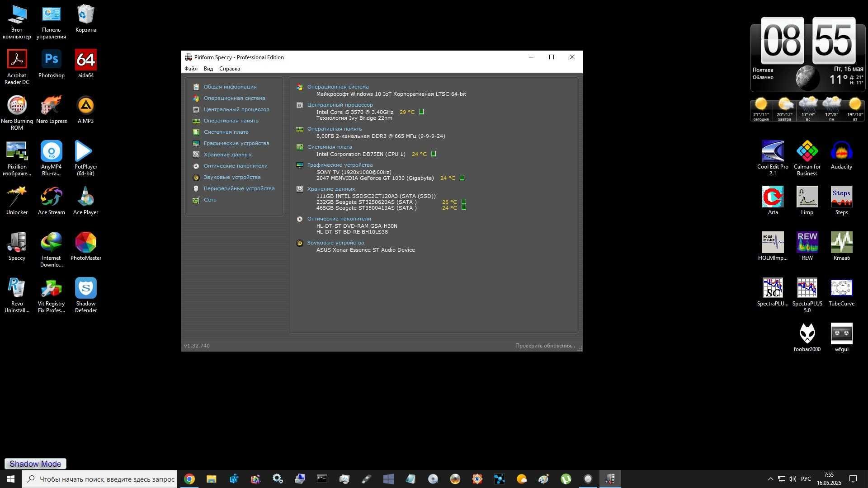
Task: Open the Операционная система summary heading link
Action: point(338,87)
